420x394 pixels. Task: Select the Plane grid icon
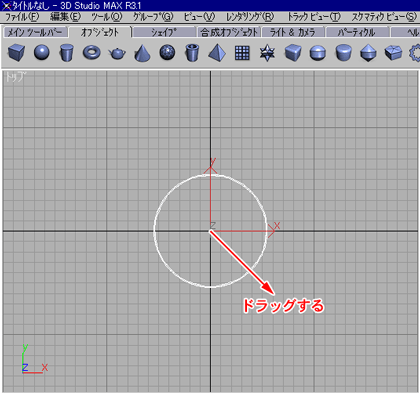point(242,53)
